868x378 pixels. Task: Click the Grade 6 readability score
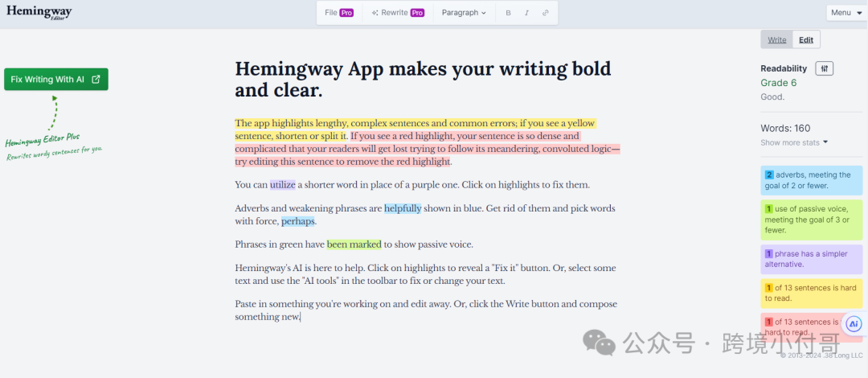[x=779, y=83]
